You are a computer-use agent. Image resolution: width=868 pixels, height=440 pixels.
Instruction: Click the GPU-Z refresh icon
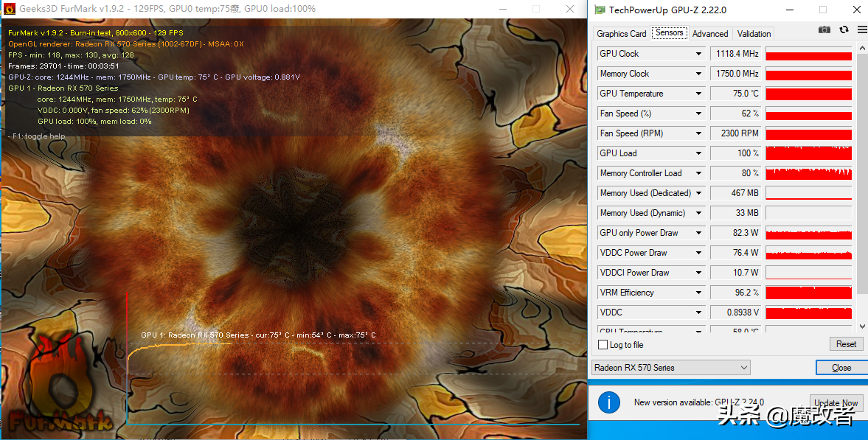(x=844, y=29)
